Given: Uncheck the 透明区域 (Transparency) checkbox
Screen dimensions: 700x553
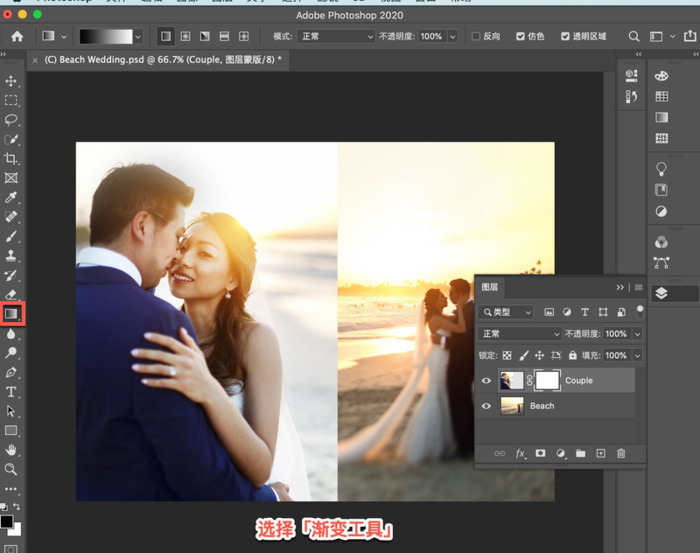Looking at the screenshot, I should click(563, 36).
